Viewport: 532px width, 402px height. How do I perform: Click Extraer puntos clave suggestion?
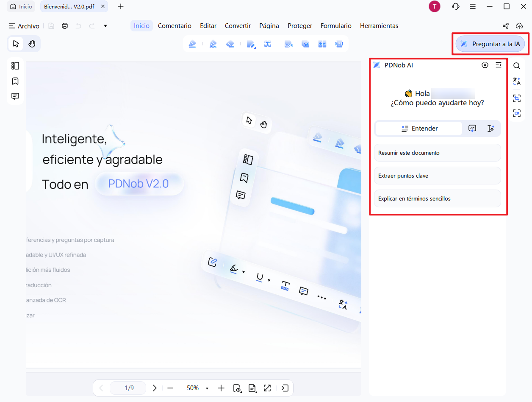click(x=438, y=176)
